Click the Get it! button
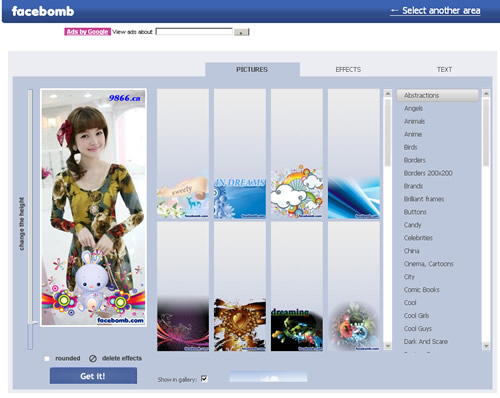 click(x=93, y=376)
